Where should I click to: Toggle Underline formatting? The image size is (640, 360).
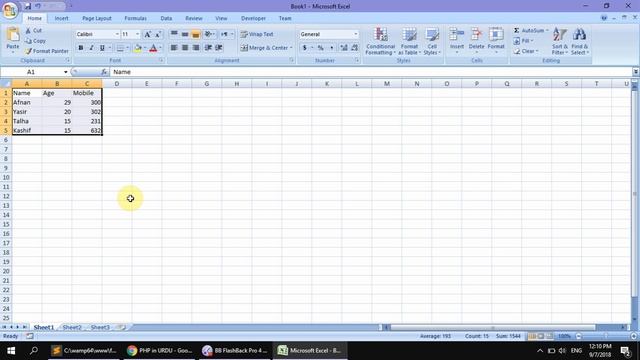click(102, 48)
